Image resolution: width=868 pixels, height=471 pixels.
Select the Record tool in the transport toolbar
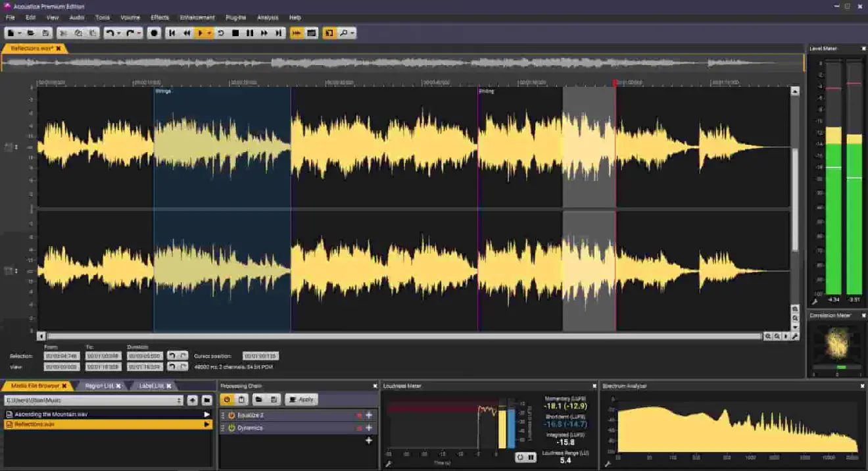point(155,32)
